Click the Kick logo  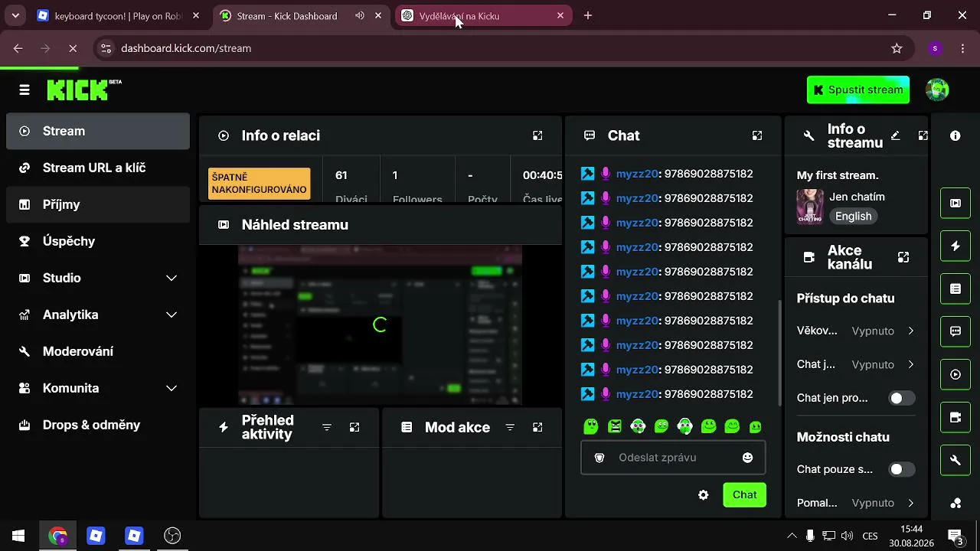coord(84,90)
